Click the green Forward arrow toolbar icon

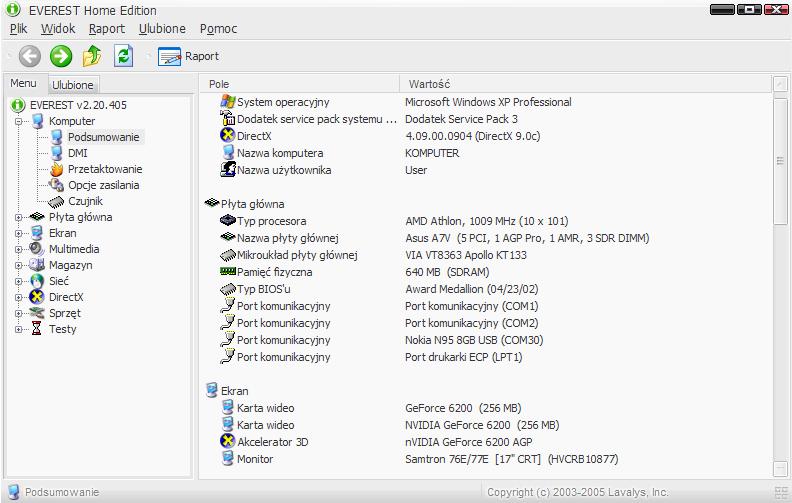click(x=61, y=56)
